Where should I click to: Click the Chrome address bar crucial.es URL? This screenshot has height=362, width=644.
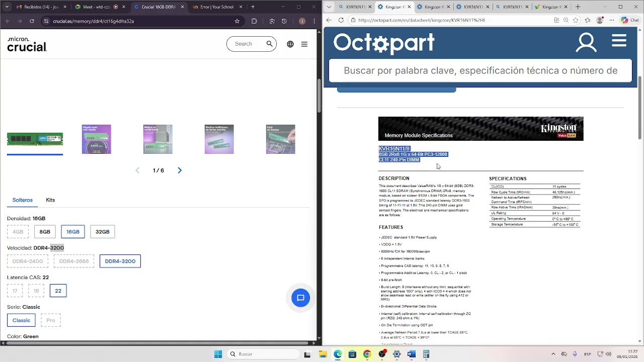pyautogui.click(x=94, y=21)
